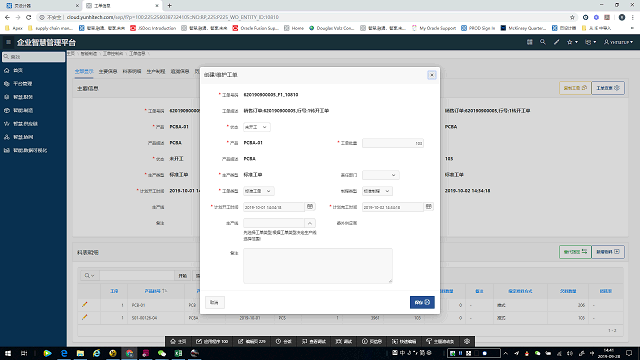Click the search magnifier icon in top header
The width and height of the screenshot is (640, 360).
click(x=542, y=42)
